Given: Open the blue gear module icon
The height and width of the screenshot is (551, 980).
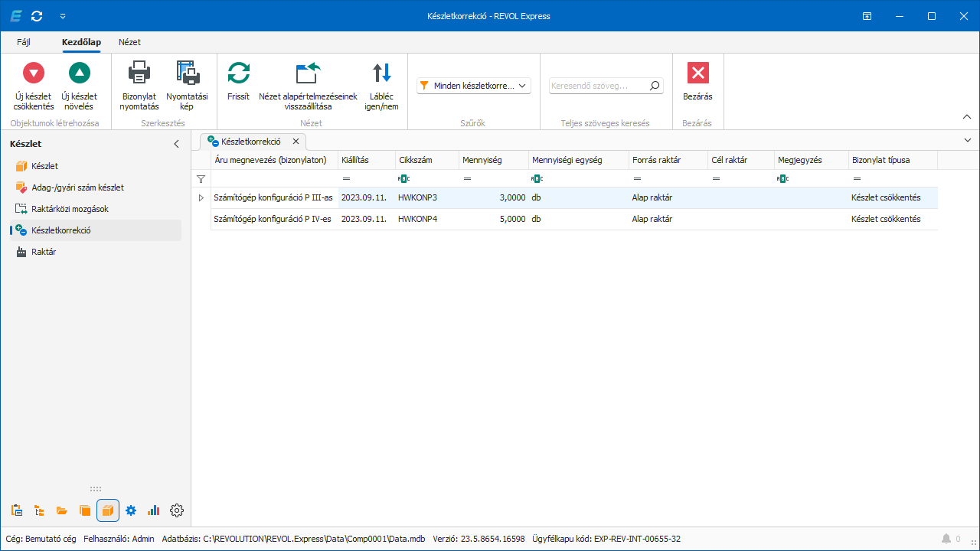Looking at the screenshot, I should [131, 510].
